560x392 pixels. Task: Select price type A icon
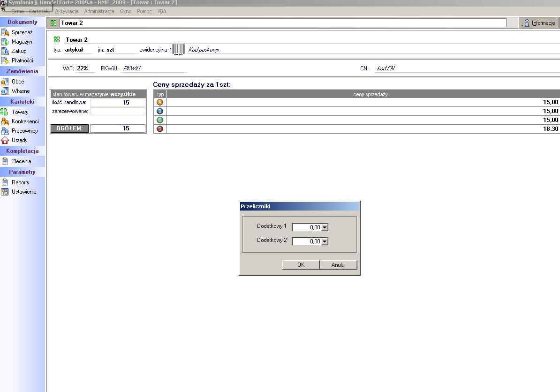tap(160, 102)
